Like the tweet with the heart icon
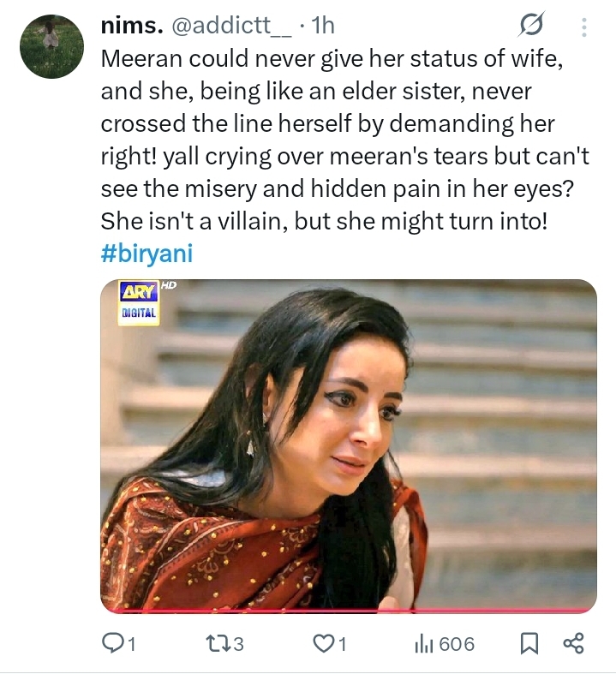Image resolution: width=616 pixels, height=674 pixels. pyautogui.click(x=323, y=643)
